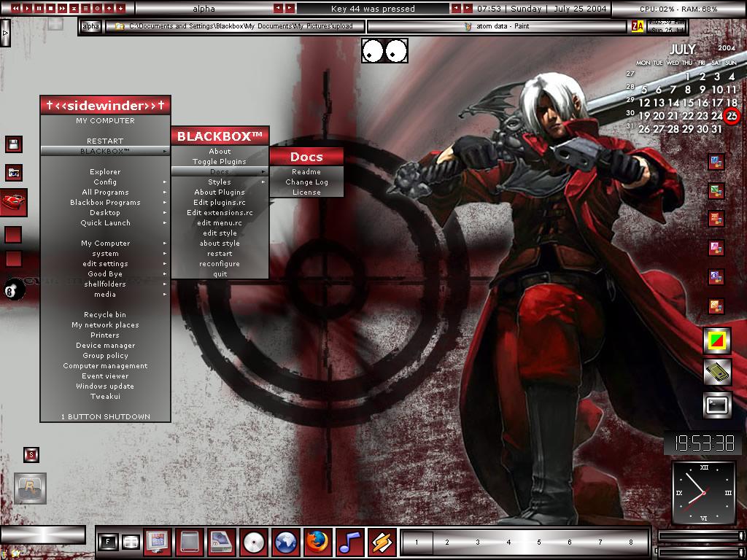This screenshot has height=560, width=747.
Task: Click the CD disc icon in dock
Action: click(254, 542)
